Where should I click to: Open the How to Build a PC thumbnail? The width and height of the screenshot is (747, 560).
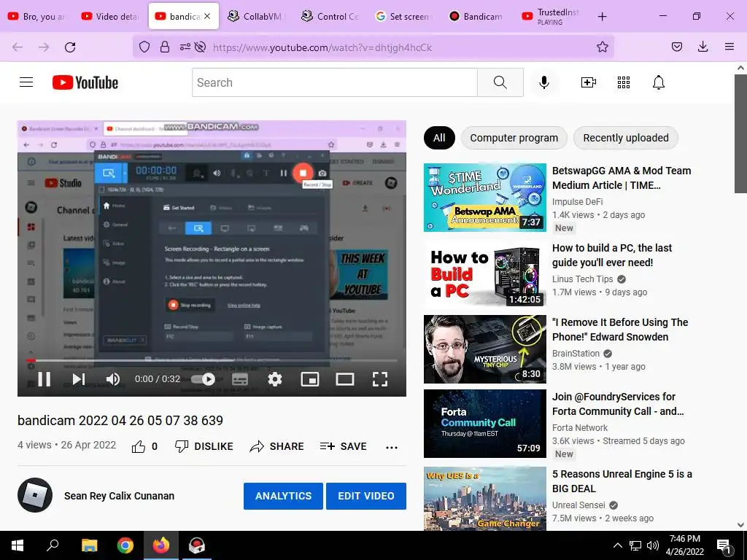pos(485,273)
